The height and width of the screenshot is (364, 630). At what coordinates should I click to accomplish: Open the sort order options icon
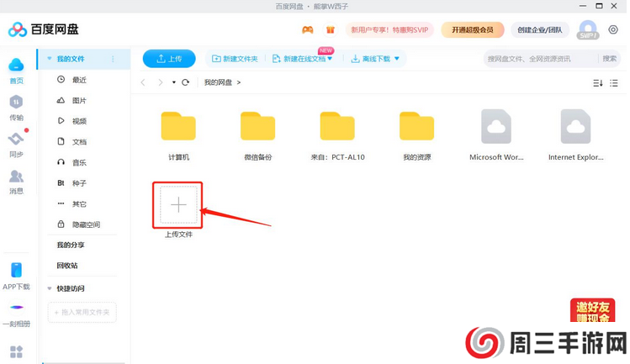coord(598,82)
